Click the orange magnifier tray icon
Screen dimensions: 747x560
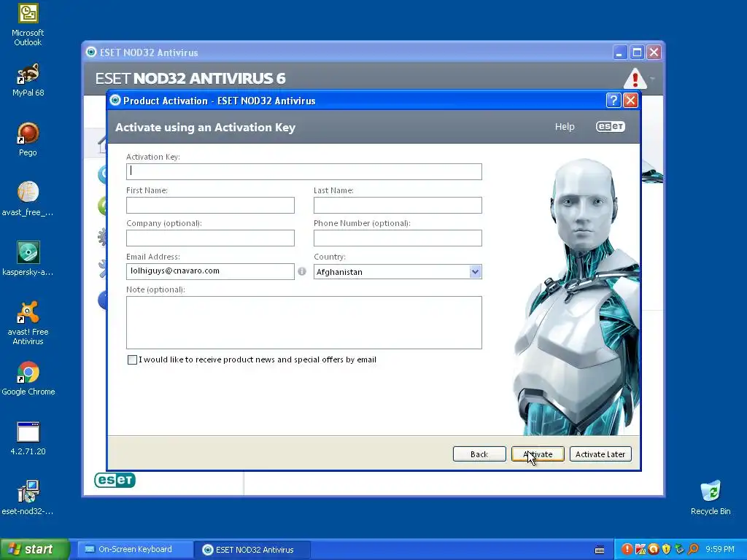pos(693,550)
